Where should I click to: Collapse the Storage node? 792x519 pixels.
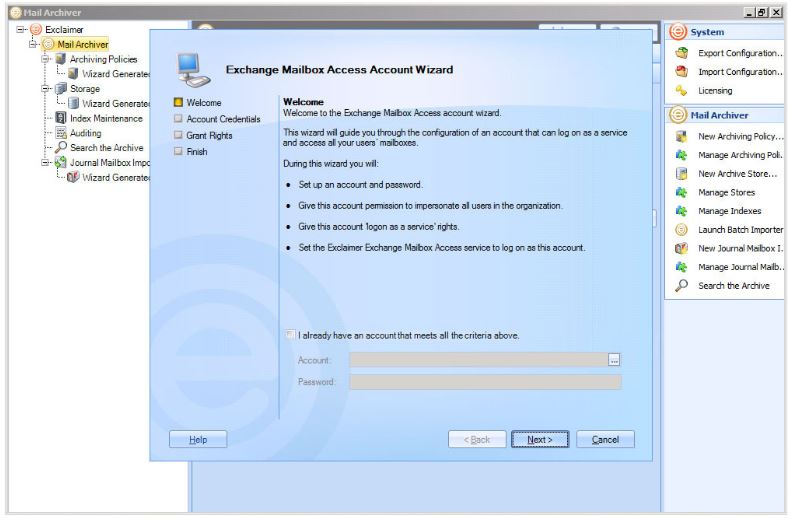(45, 88)
